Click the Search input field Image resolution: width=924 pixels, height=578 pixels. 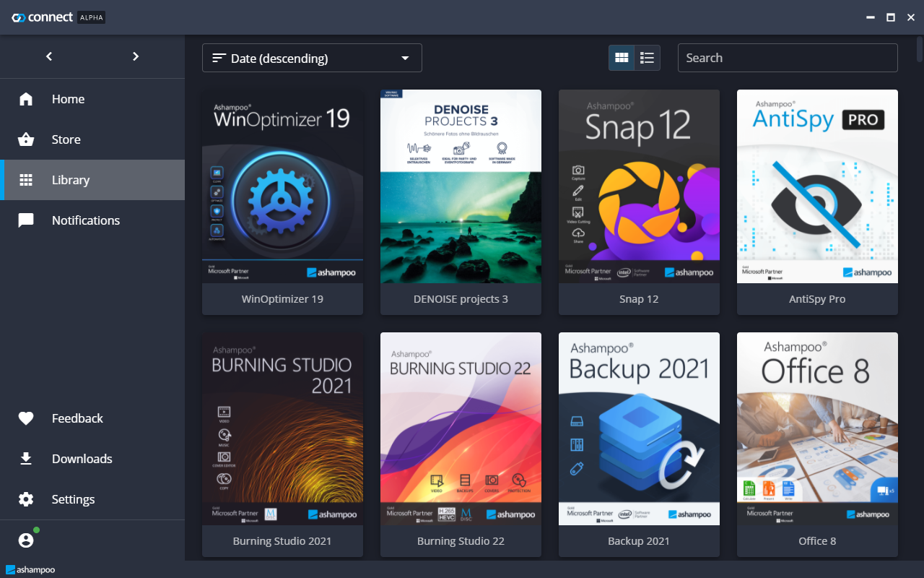[x=787, y=58]
